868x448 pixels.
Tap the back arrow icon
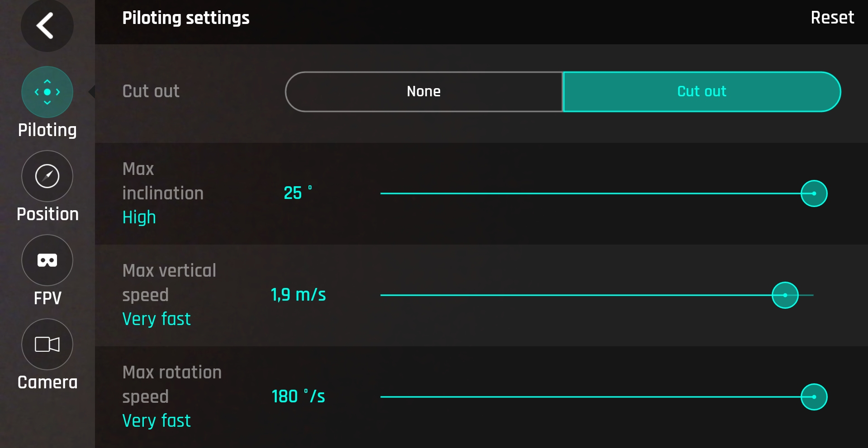point(46,25)
